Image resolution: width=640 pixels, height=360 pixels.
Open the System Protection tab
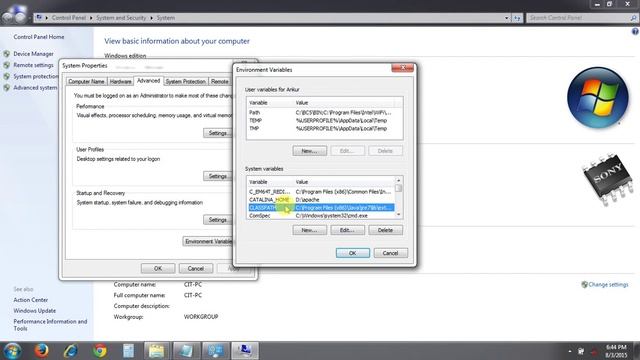tap(185, 82)
